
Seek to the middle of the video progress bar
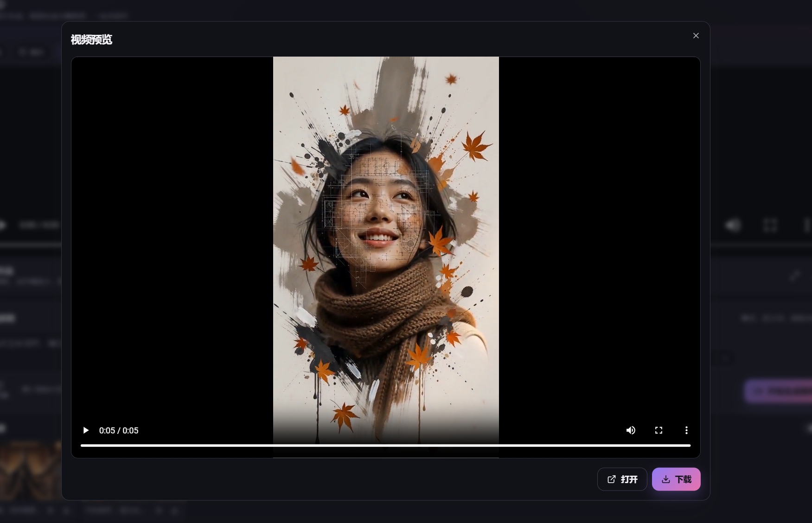click(385, 446)
